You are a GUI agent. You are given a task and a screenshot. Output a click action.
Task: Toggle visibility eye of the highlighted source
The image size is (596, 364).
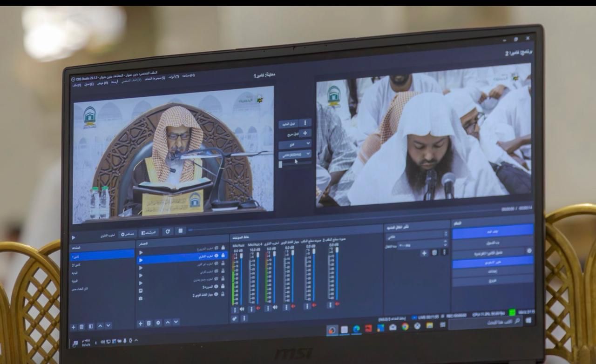click(x=216, y=256)
